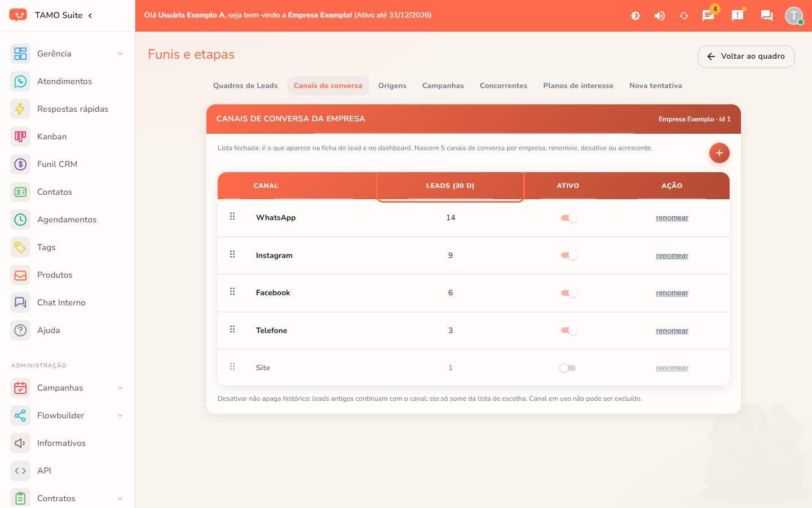Switch to Quadros de Leads tab

[x=245, y=86]
